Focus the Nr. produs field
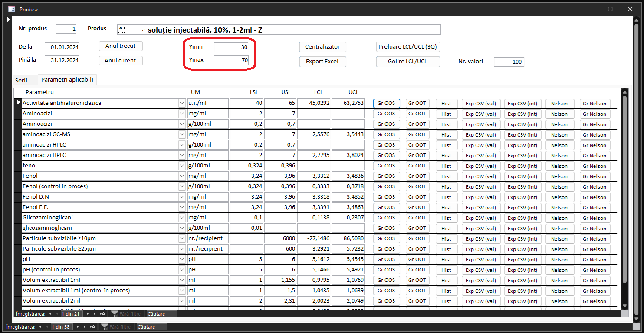 click(66, 29)
